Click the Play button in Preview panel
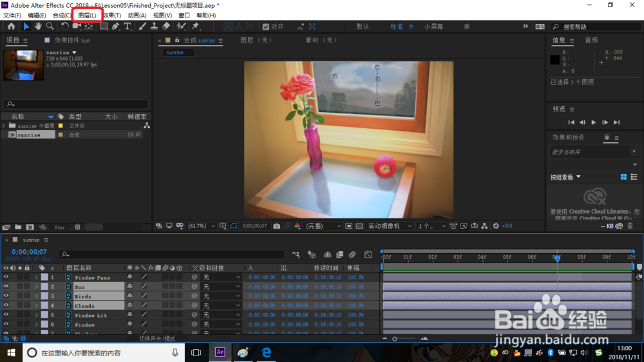The width and height of the screenshot is (644, 362). point(594,122)
